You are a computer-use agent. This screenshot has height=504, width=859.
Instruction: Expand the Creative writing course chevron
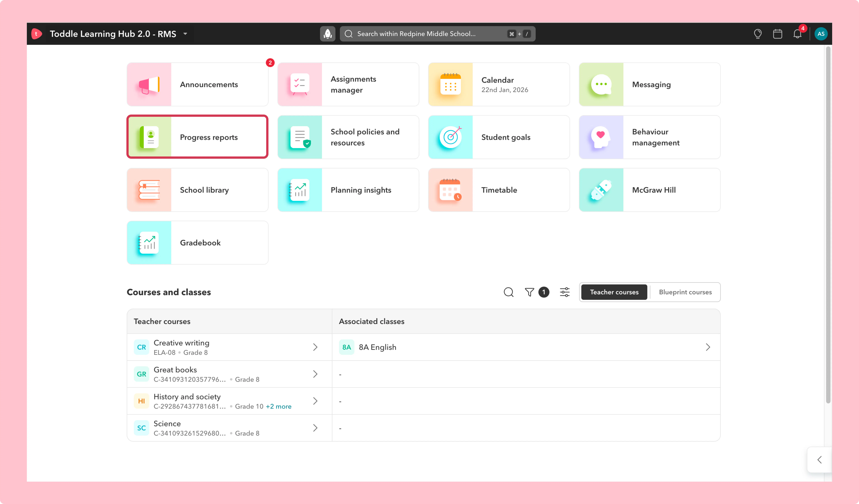tap(315, 347)
